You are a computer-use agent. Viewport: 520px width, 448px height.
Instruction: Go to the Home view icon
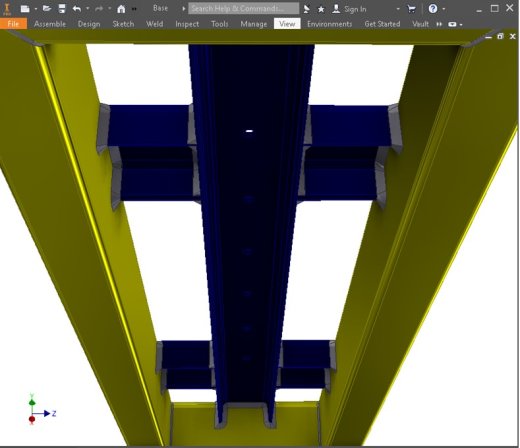tap(121, 9)
